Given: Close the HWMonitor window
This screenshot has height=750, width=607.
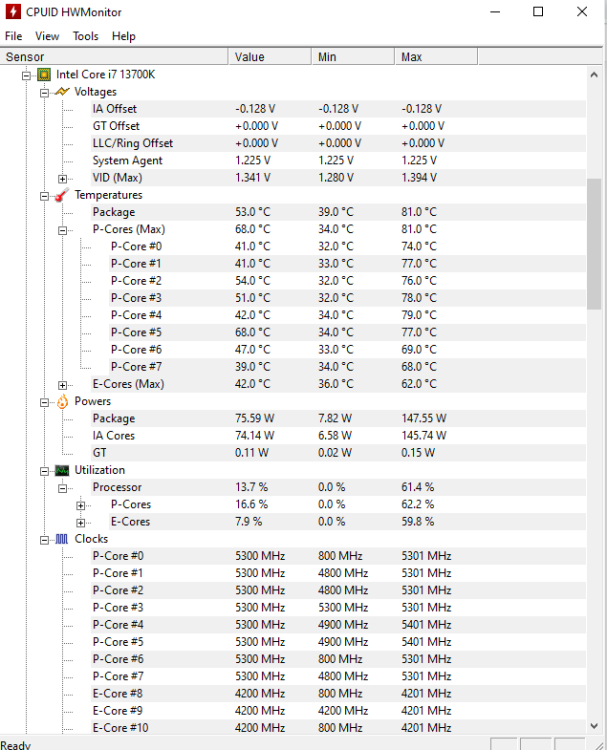Looking at the screenshot, I should 582,12.
